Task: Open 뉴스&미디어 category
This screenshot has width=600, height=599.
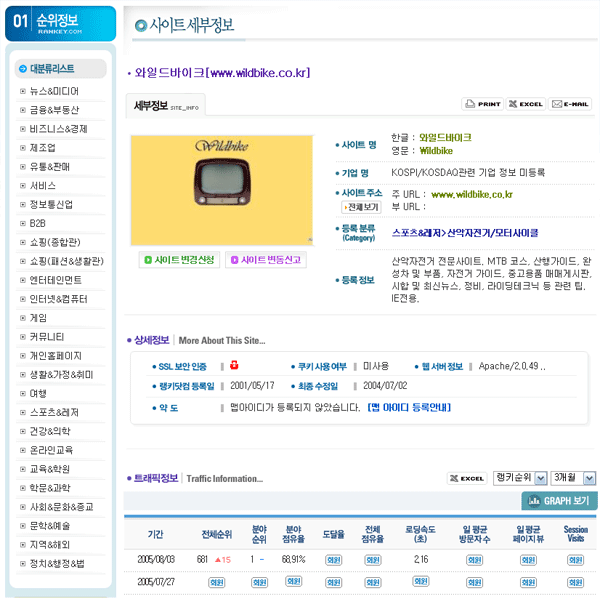Action: (x=54, y=91)
